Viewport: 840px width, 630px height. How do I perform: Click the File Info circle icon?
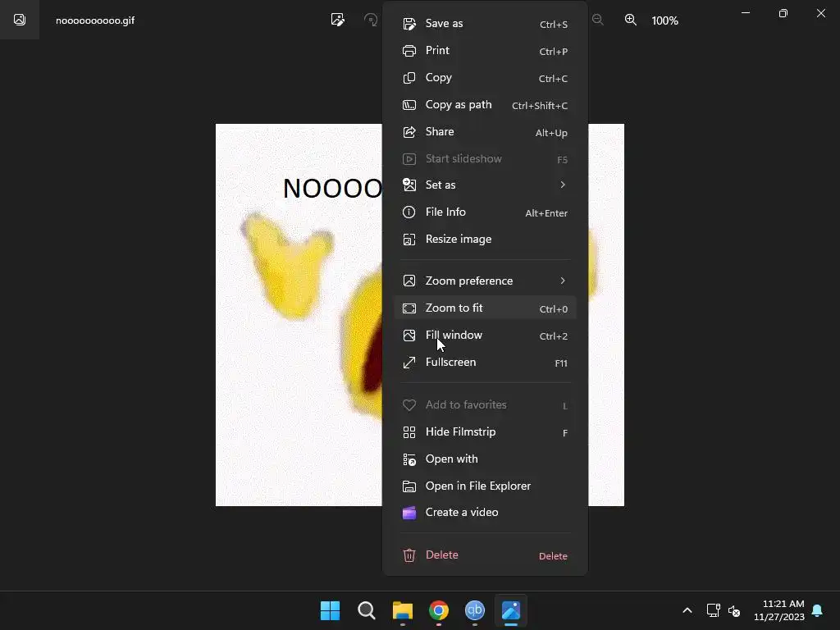(409, 212)
